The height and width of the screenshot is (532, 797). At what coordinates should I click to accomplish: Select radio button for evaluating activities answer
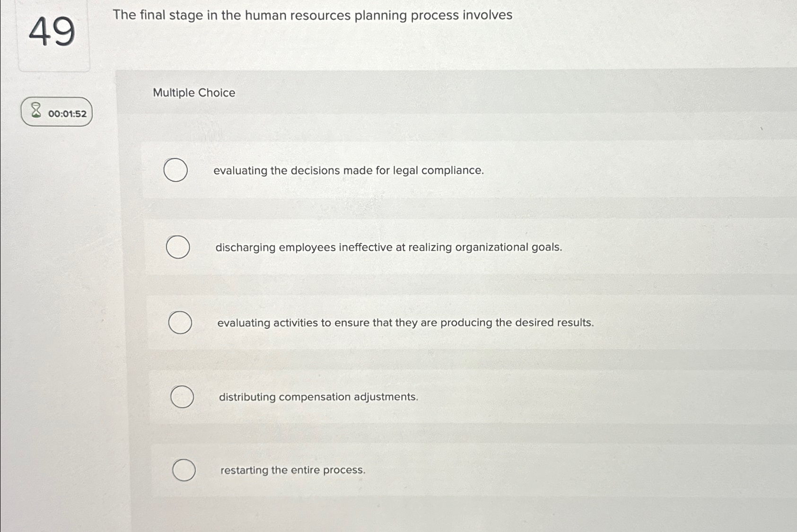(180, 323)
